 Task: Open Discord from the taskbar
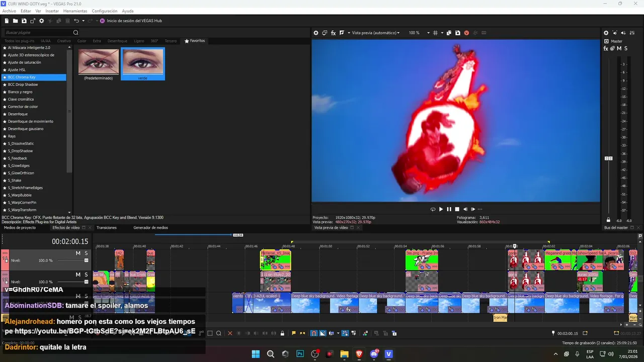click(x=374, y=354)
